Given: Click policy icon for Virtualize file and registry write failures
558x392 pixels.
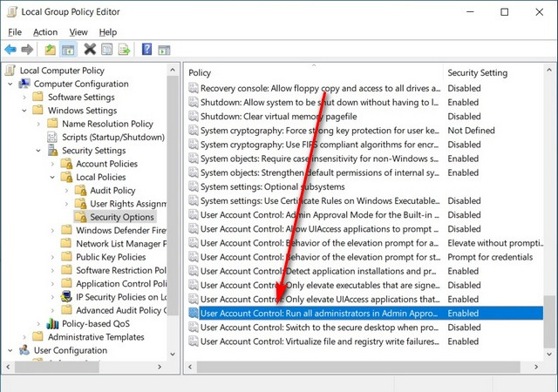Looking at the screenshot, I should coord(194,341).
